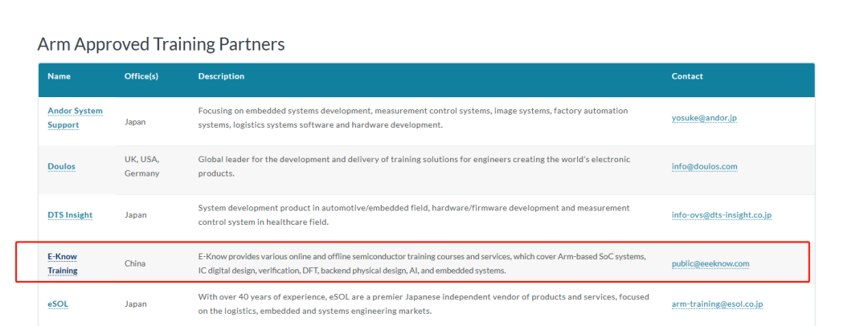Open the DTS Insight partner link
Image resolution: width=868 pixels, height=326 pixels.
(x=70, y=214)
